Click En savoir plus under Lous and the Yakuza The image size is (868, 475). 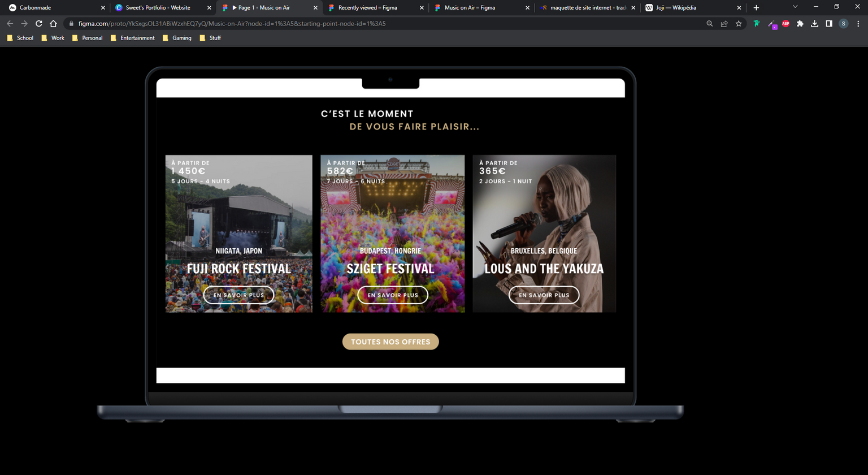544,295
